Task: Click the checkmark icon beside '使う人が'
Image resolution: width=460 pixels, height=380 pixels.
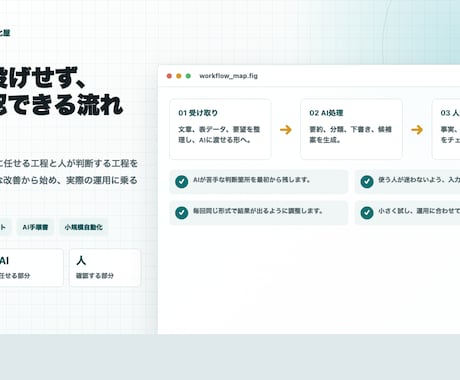Action: click(367, 182)
